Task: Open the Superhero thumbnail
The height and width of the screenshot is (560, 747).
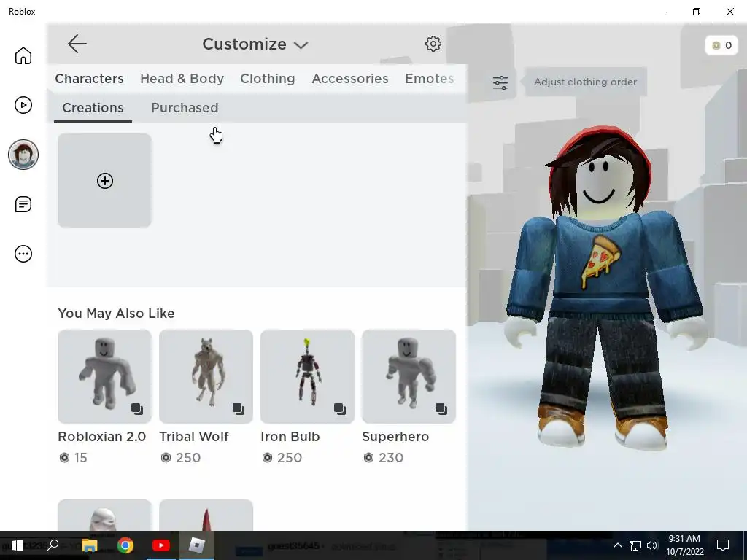Action: pos(409,376)
